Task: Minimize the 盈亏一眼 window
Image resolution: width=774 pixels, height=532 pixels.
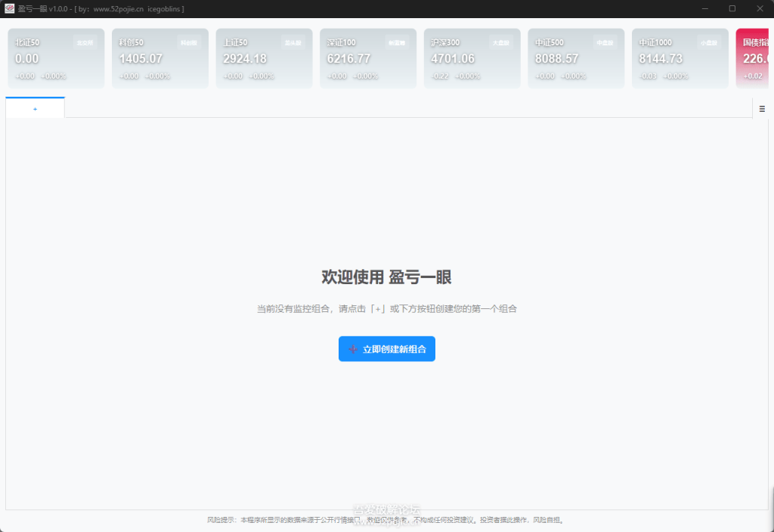Action: coord(705,8)
